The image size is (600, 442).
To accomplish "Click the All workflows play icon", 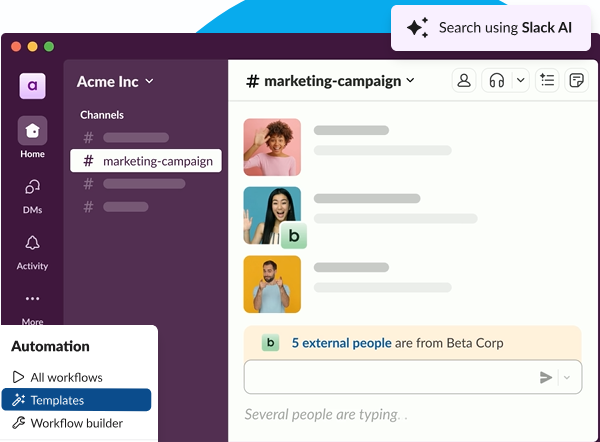I will pyautogui.click(x=18, y=377).
